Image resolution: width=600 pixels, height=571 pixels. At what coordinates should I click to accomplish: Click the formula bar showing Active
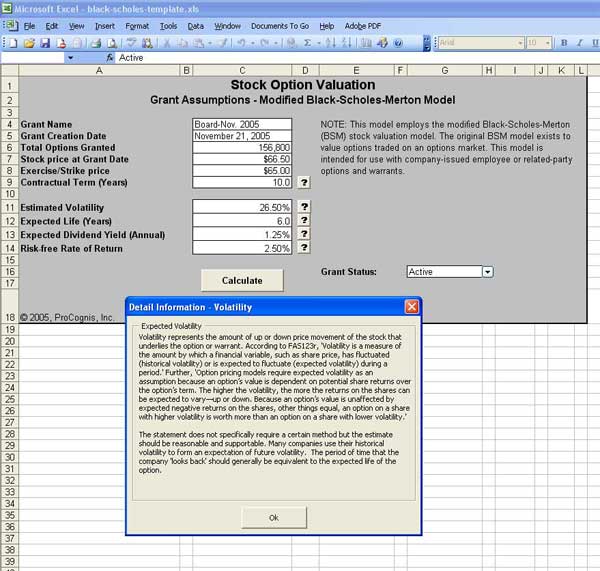coord(358,58)
